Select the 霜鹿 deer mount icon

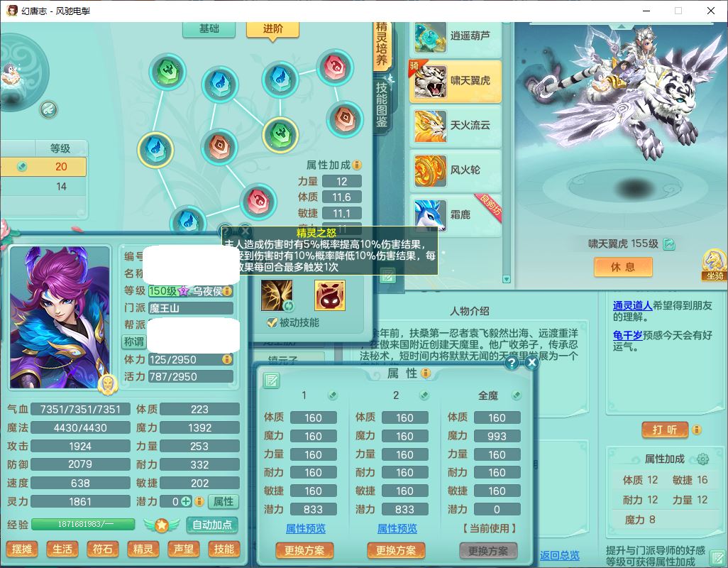click(x=431, y=215)
